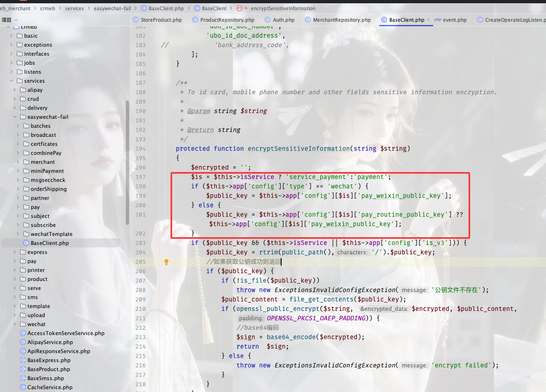Screen dimensions: 546x392
Task: Click the easywechat-fail folder icon
Action: tap(23, 117)
